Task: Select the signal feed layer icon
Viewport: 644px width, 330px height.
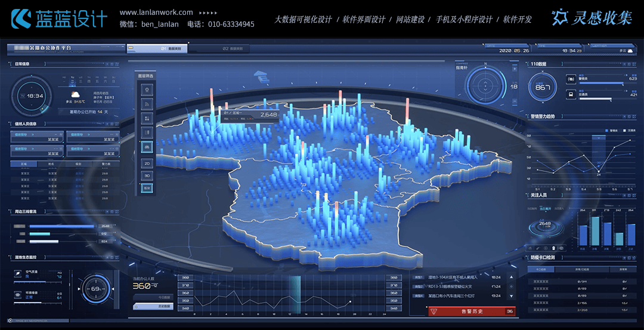Action: coord(147,104)
